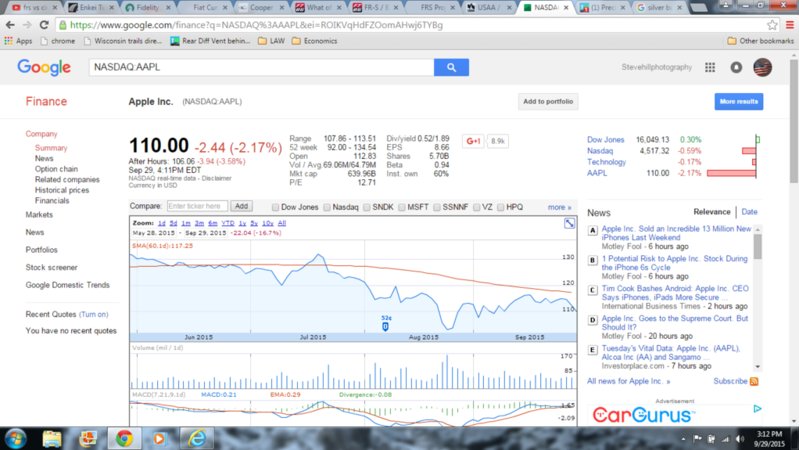Check the Nasdaq compare checkbox

point(327,207)
